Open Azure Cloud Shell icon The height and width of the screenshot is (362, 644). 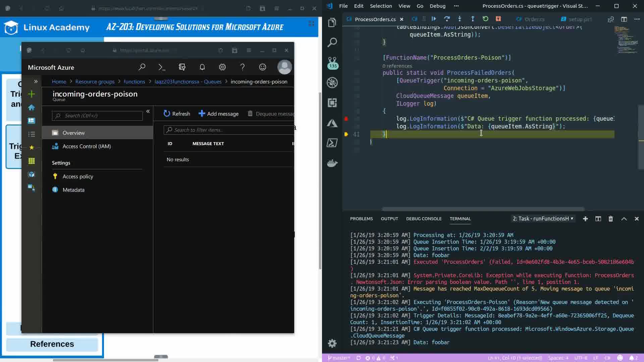click(162, 67)
